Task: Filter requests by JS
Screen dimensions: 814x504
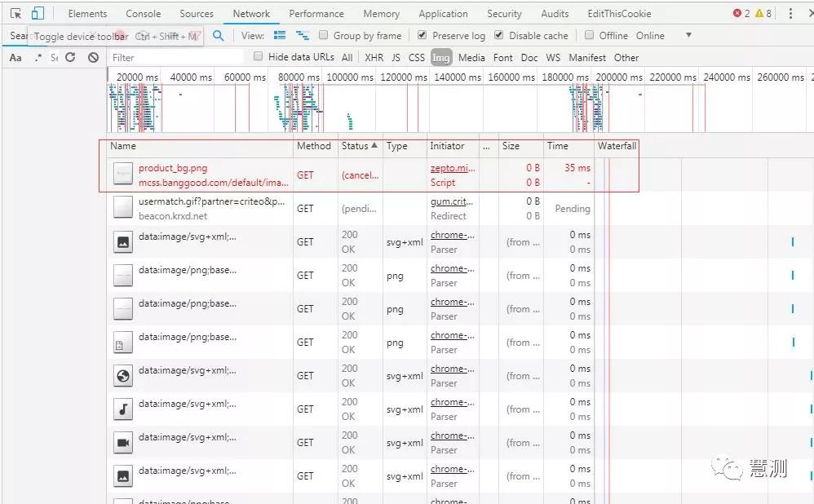Action: tap(396, 58)
